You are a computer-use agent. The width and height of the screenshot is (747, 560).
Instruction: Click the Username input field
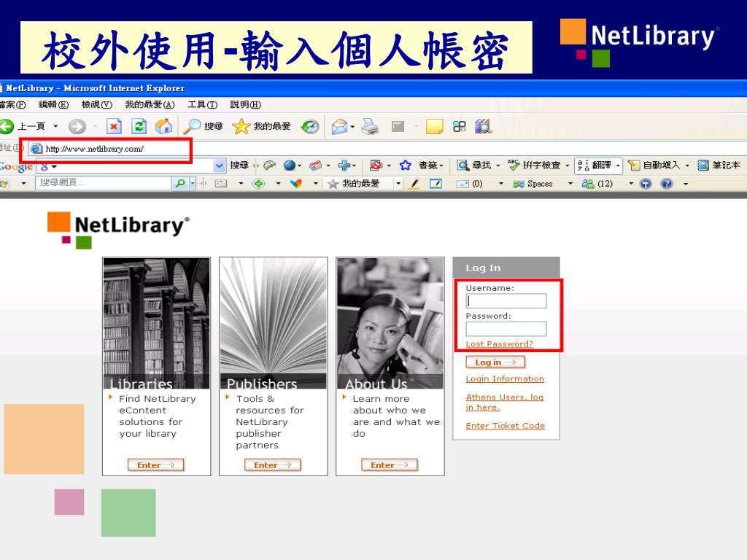(x=506, y=301)
